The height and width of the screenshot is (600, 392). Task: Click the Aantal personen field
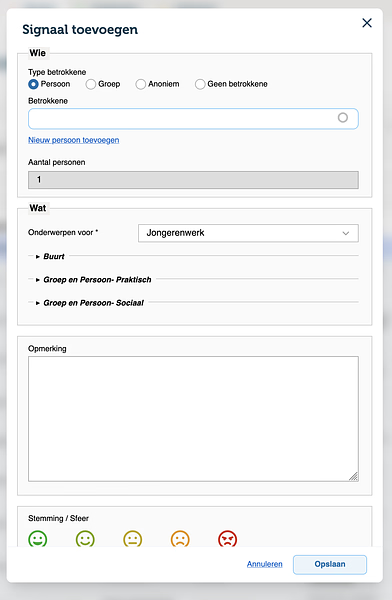[193, 180]
